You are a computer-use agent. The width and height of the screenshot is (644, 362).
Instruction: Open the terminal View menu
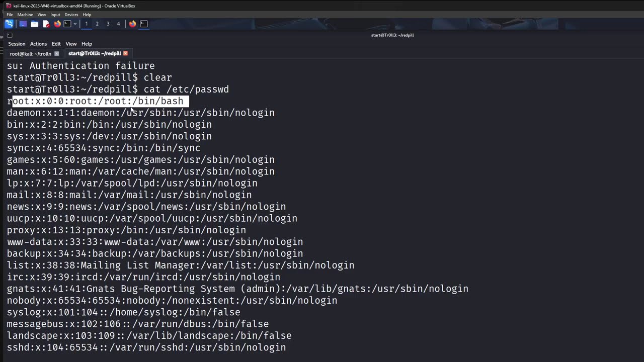(x=71, y=44)
